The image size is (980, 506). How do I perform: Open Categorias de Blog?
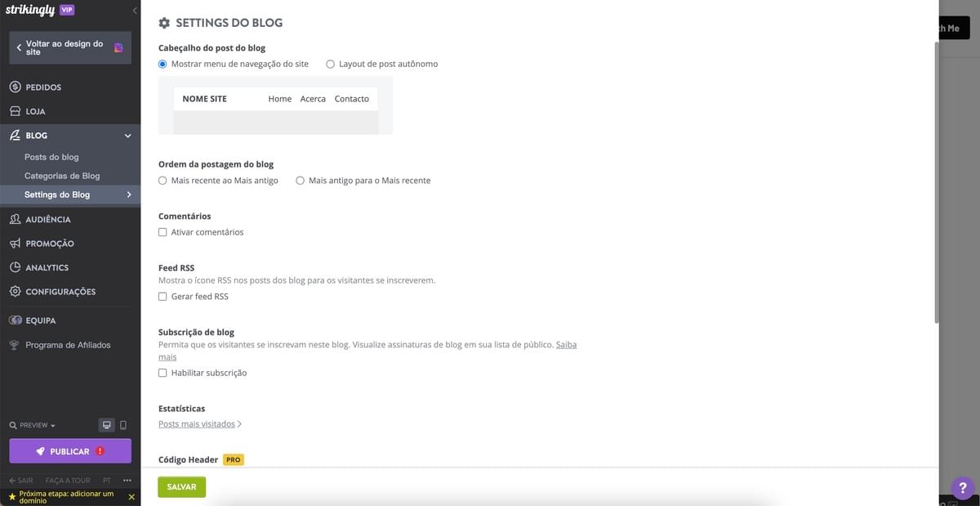pos(62,176)
